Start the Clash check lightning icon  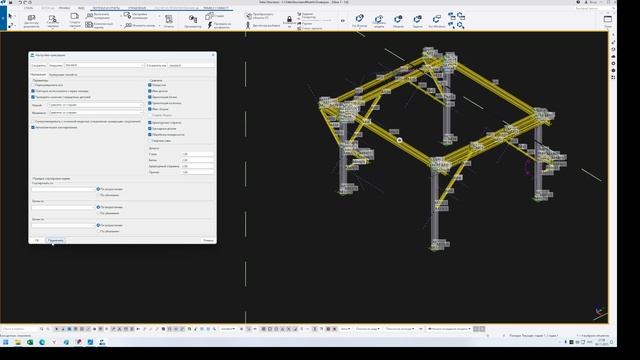[x=210, y=25]
